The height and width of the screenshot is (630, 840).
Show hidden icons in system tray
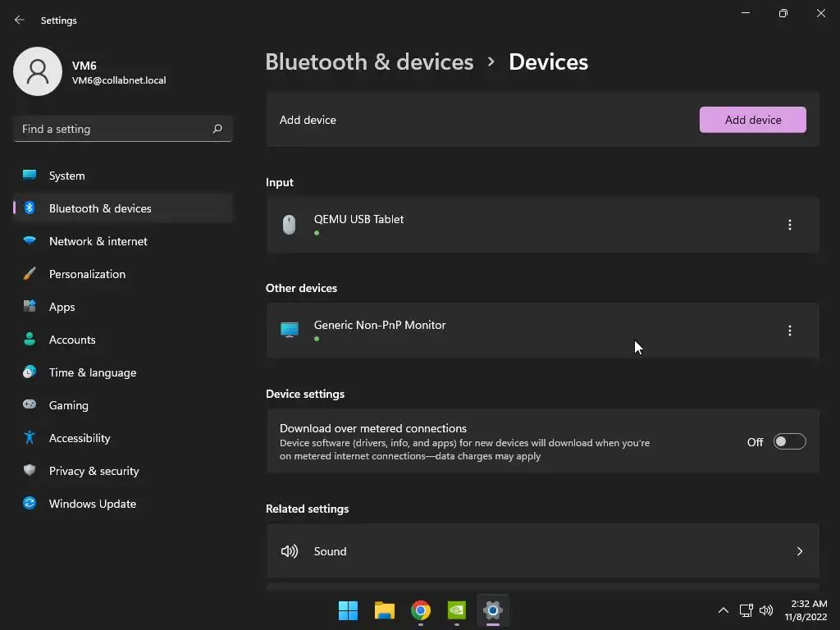point(723,610)
